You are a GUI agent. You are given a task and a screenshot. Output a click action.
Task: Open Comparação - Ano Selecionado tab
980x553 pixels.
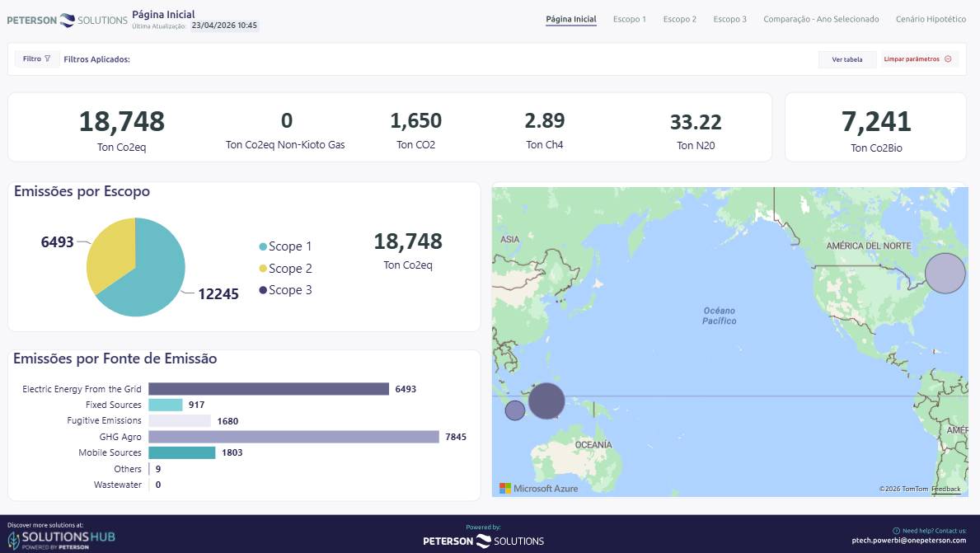coord(821,20)
